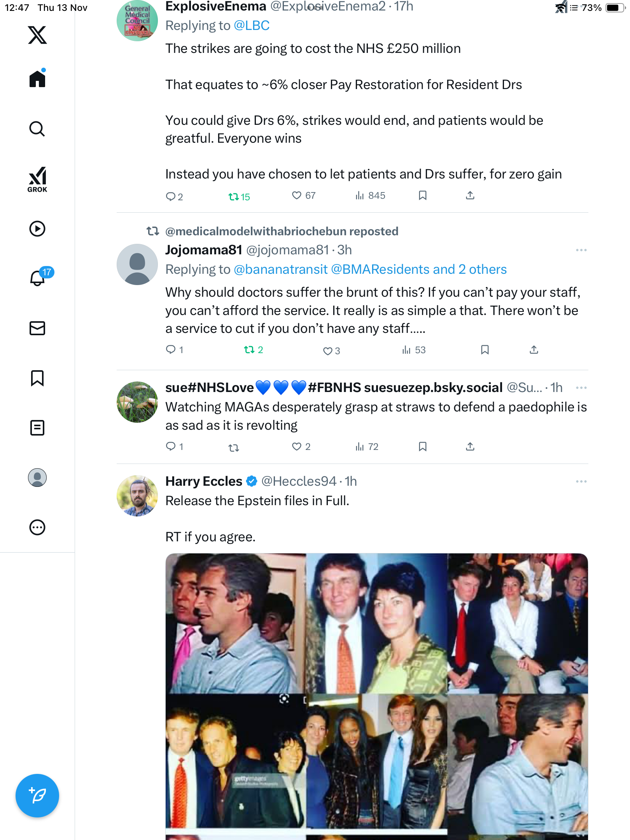Open the search page from sidebar
This screenshot has height=840, width=630.
[x=37, y=129]
